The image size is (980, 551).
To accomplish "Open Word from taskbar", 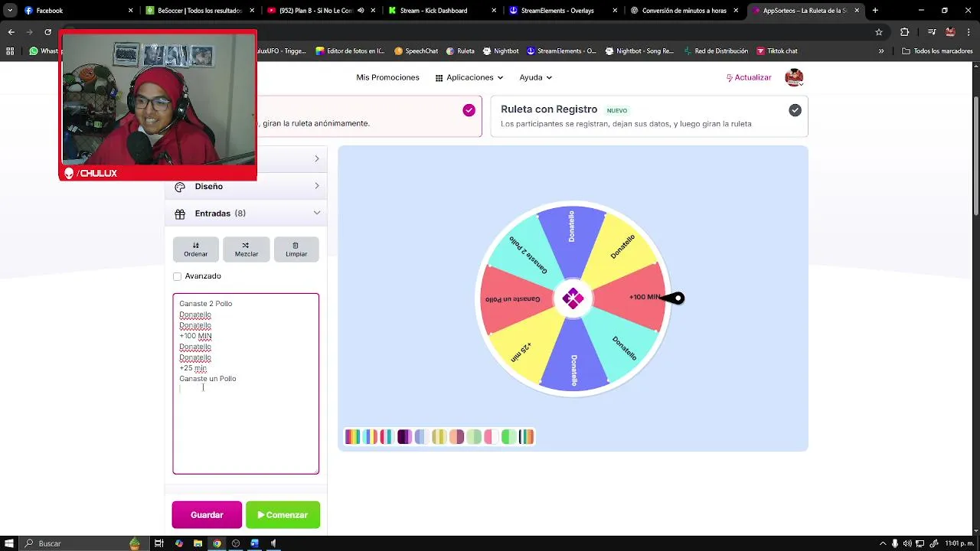I will [255, 543].
